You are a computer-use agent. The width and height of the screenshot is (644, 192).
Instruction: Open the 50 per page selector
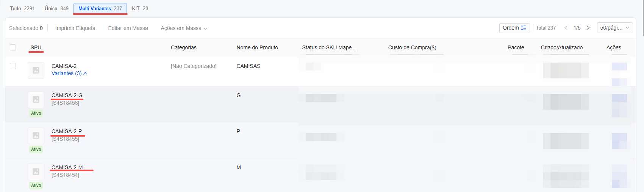(615, 28)
